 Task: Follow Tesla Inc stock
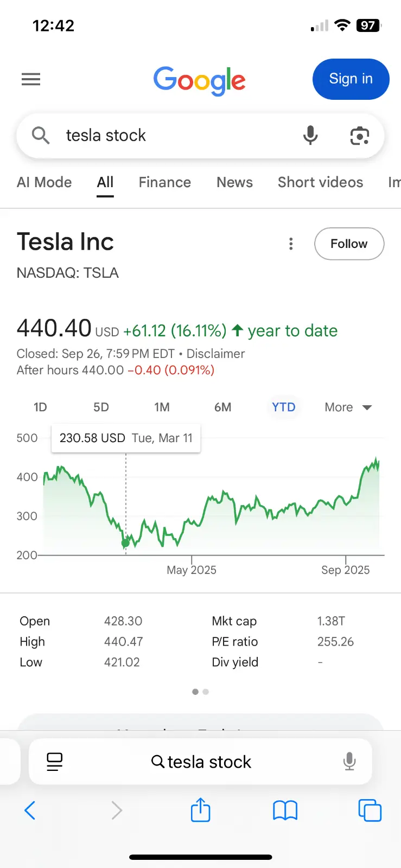pyautogui.click(x=349, y=244)
